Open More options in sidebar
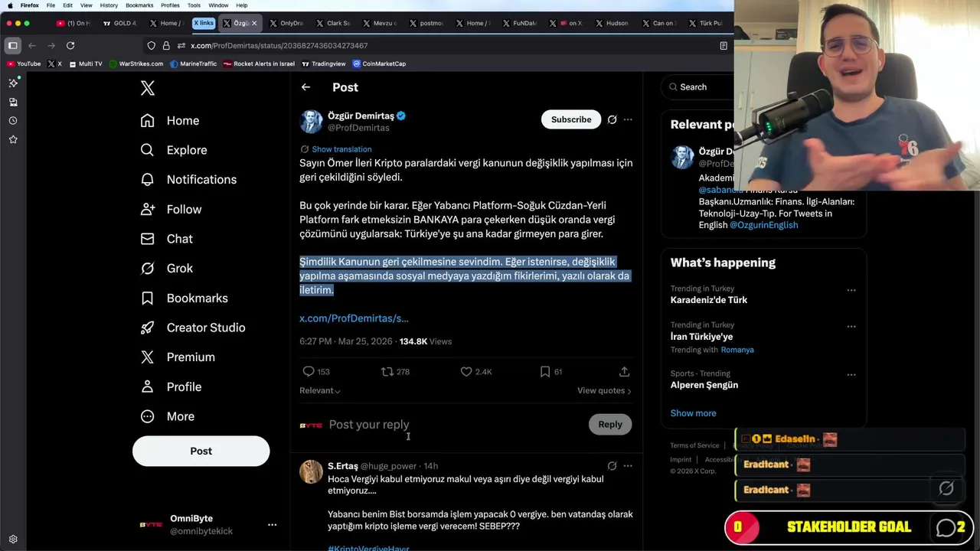 [168, 416]
